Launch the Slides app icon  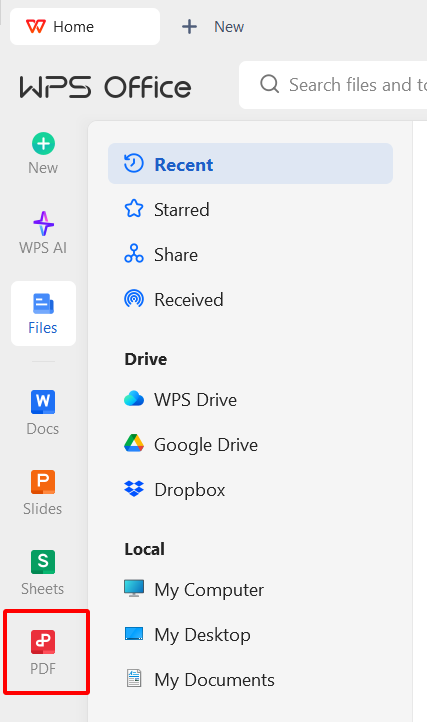(43, 482)
